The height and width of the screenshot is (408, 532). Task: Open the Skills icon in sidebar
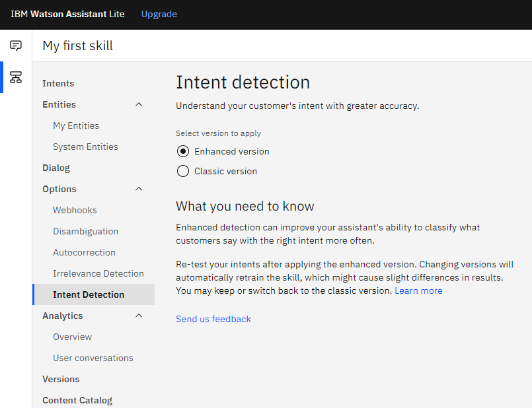(x=16, y=77)
